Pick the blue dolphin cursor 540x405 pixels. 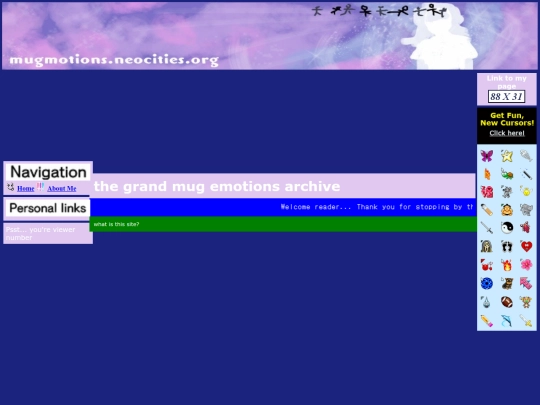pyautogui.click(x=507, y=321)
